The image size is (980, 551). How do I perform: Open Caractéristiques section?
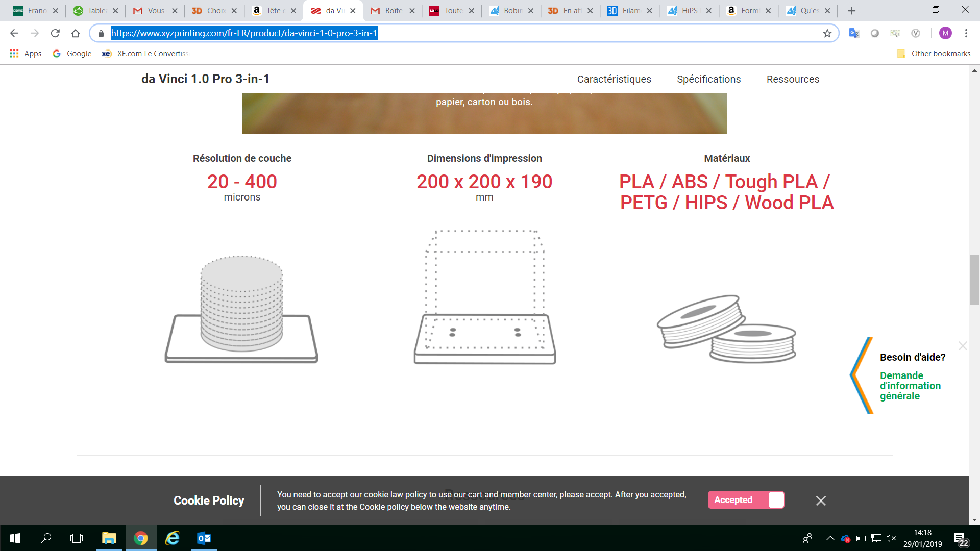point(614,79)
